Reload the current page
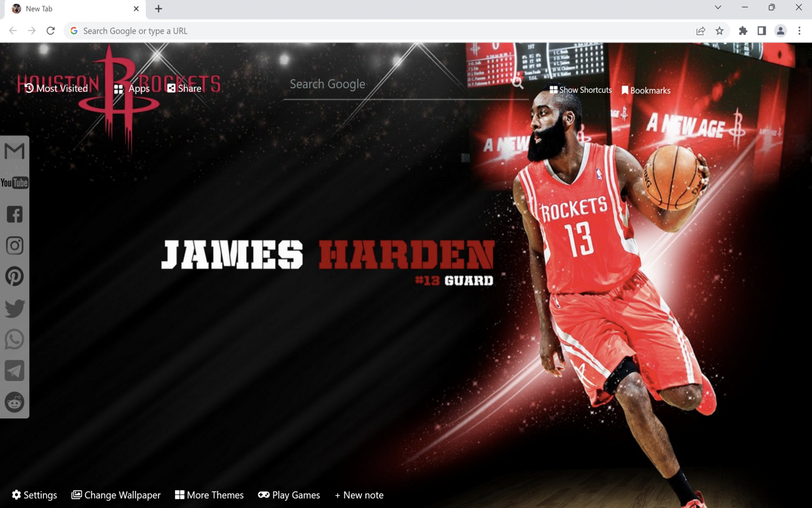The height and width of the screenshot is (508, 812). click(x=51, y=30)
